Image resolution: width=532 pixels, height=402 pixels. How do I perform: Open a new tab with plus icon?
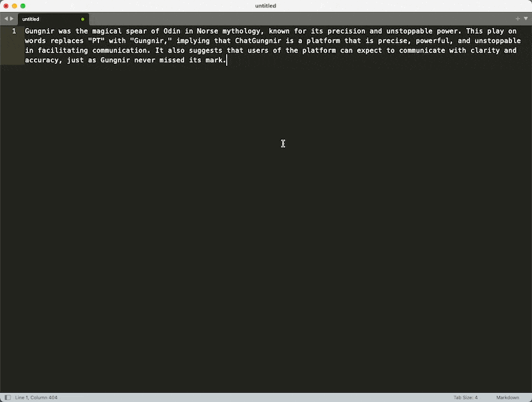coord(517,19)
